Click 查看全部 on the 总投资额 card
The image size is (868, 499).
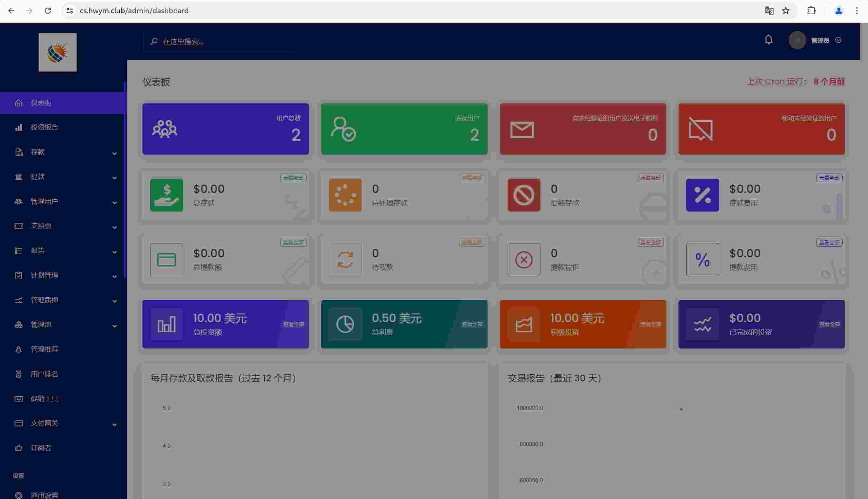click(293, 324)
